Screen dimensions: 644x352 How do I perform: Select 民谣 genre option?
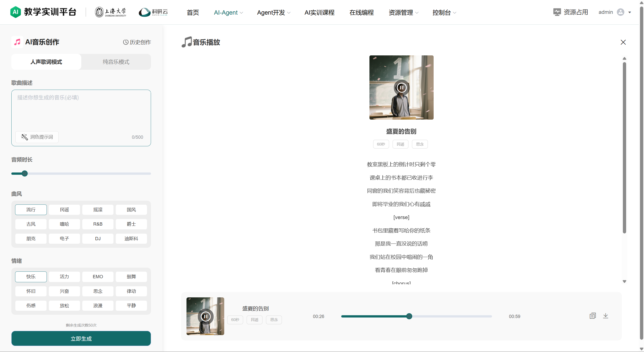64,210
